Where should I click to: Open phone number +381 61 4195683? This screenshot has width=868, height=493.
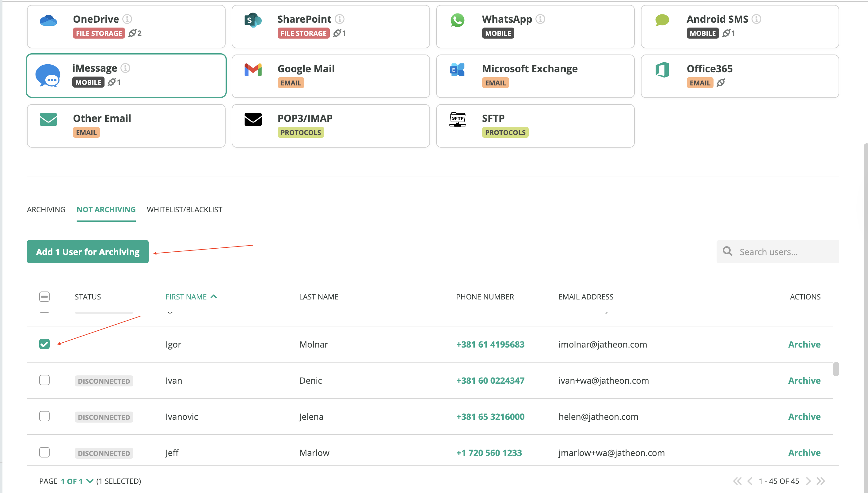(490, 344)
